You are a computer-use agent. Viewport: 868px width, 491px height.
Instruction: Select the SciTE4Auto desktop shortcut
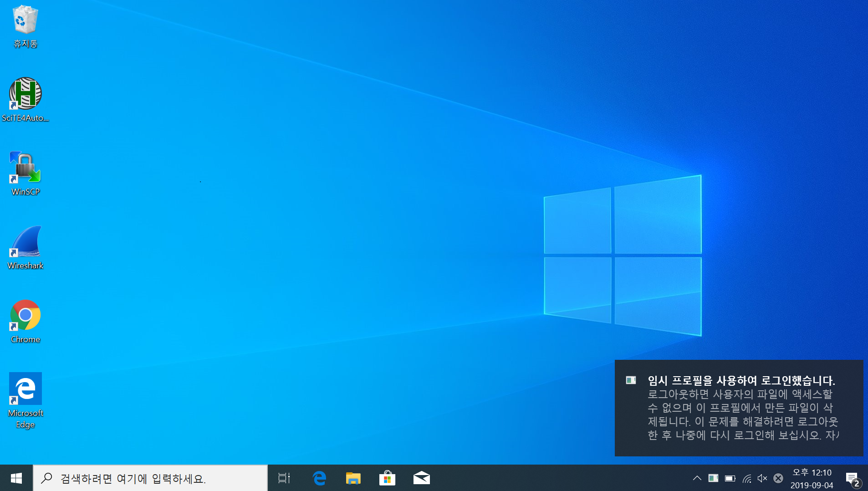point(26,100)
